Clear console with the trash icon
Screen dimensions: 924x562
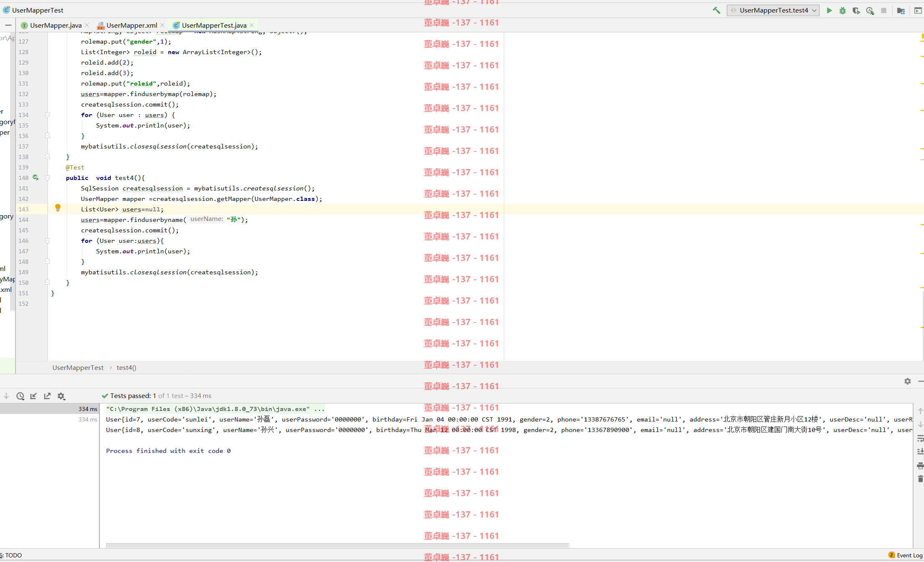pos(920,479)
